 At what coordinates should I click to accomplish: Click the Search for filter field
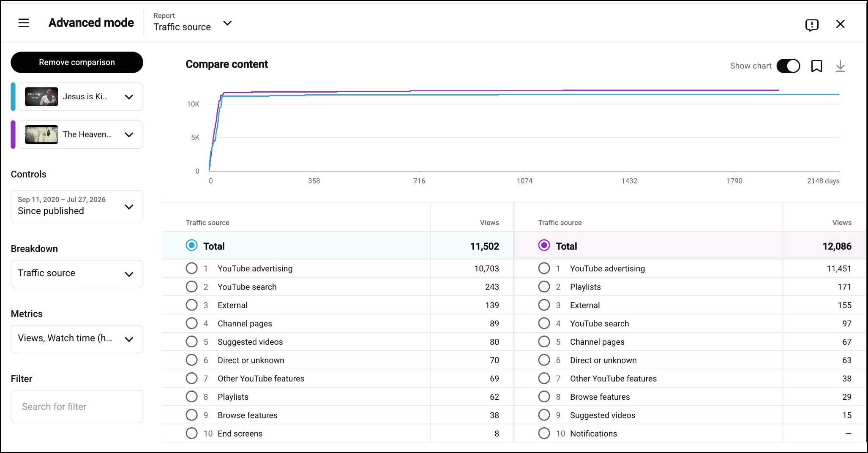[77, 407]
